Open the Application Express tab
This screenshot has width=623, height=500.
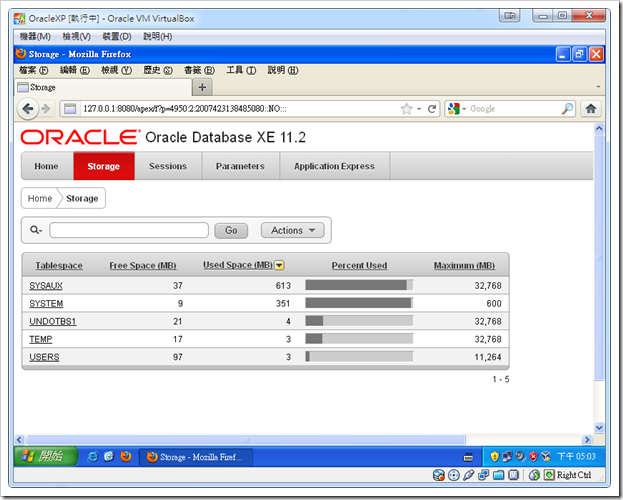point(334,166)
